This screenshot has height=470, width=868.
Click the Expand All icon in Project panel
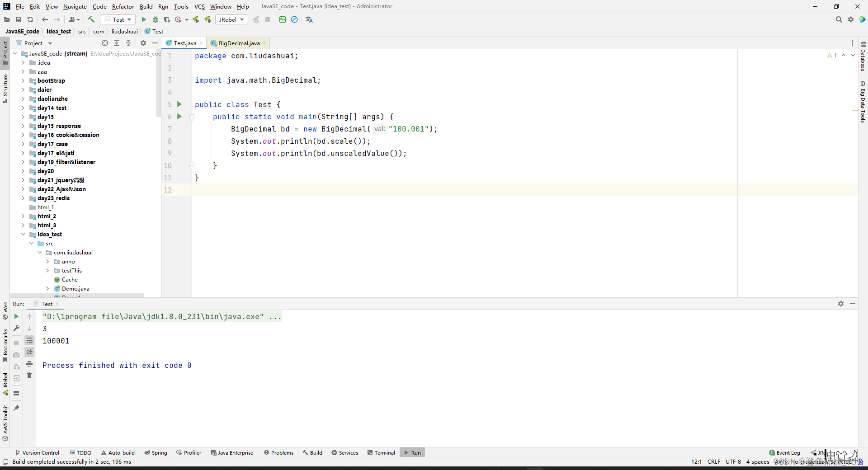[x=117, y=43]
